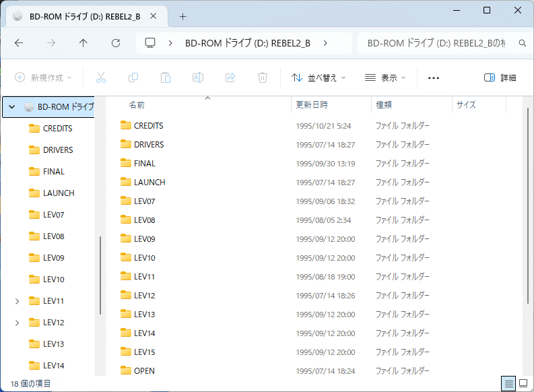Select FINAL in the navigation tree
534x392 pixels.
pyautogui.click(x=53, y=172)
